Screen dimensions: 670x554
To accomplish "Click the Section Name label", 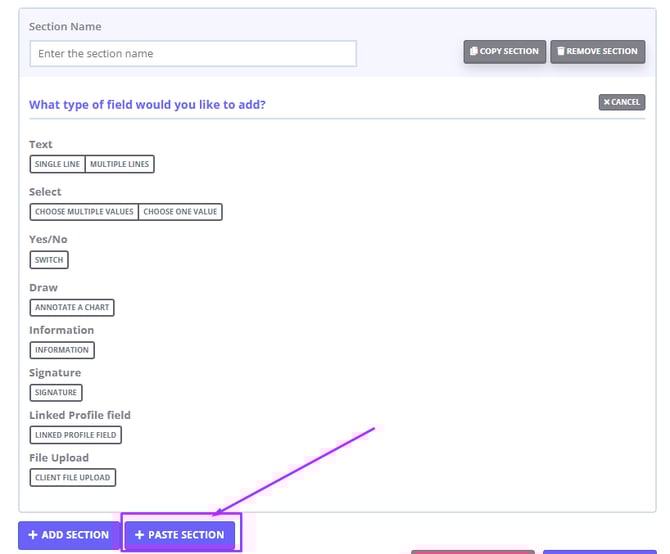I will (x=65, y=26).
